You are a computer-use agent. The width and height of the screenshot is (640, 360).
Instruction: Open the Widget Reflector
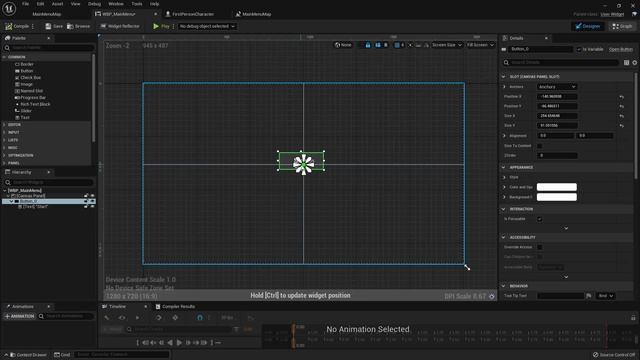coord(120,26)
